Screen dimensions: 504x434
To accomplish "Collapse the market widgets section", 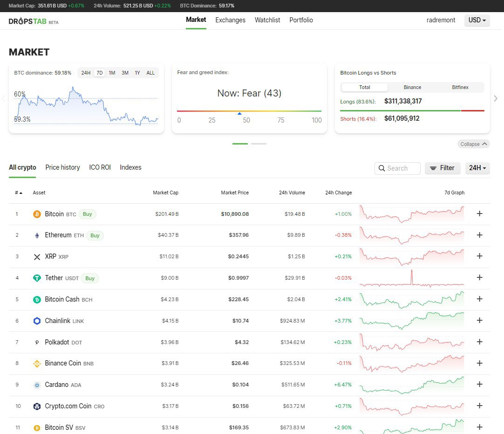I will click(473, 144).
